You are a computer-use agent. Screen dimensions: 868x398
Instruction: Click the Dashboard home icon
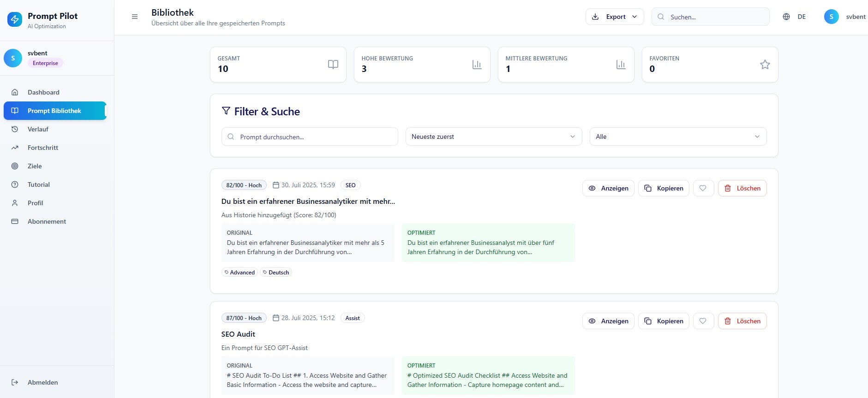[x=15, y=92]
